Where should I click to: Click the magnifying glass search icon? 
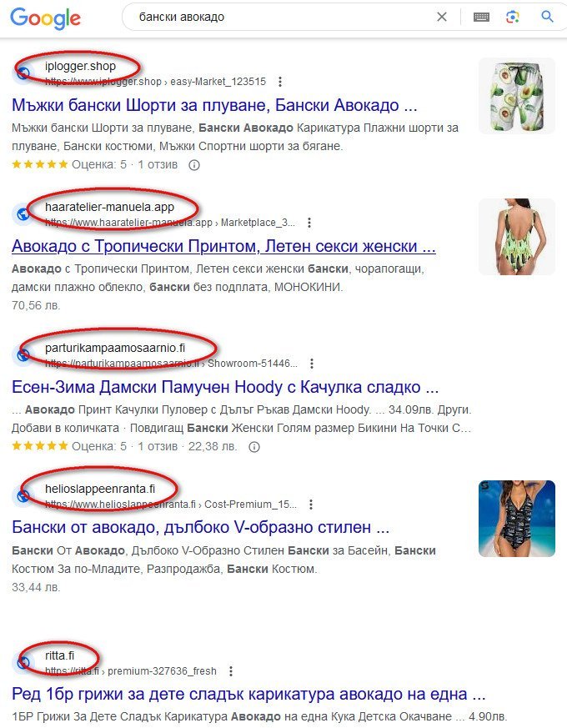coord(548,17)
